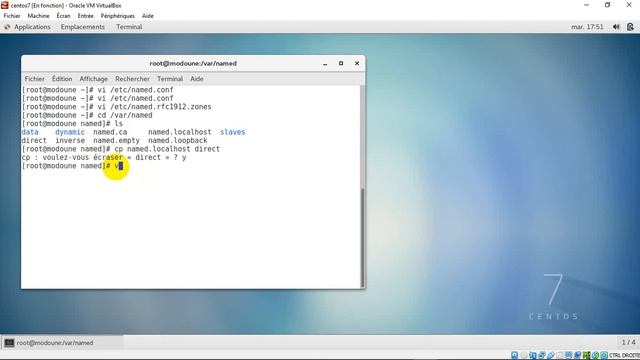Viewport: 640px width, 360px height.
Task: Open the terminal's Édition menu
Action: pos(62,79)
